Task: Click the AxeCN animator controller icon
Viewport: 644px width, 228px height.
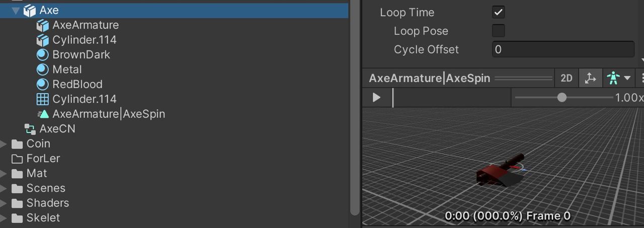Action: pyautogui.click(x=30, y=129)
